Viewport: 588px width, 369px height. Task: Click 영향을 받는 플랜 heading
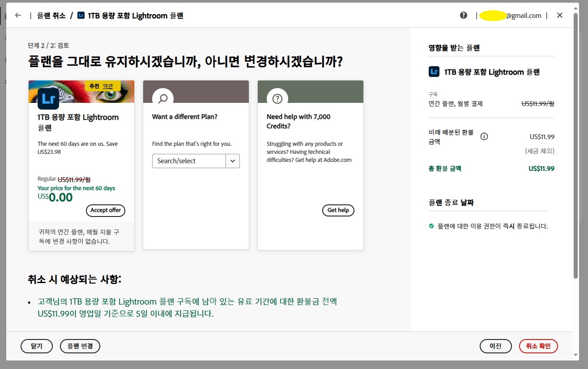454,48
